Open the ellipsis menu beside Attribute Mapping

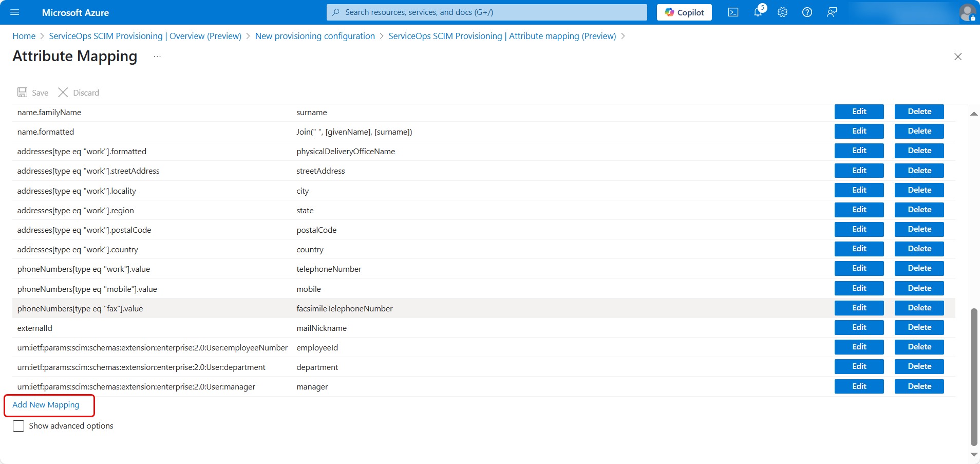[x=157, y=57]
